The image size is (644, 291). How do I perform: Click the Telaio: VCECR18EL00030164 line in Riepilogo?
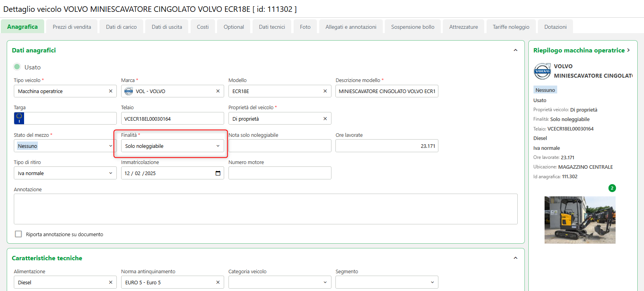coord(563,129)
